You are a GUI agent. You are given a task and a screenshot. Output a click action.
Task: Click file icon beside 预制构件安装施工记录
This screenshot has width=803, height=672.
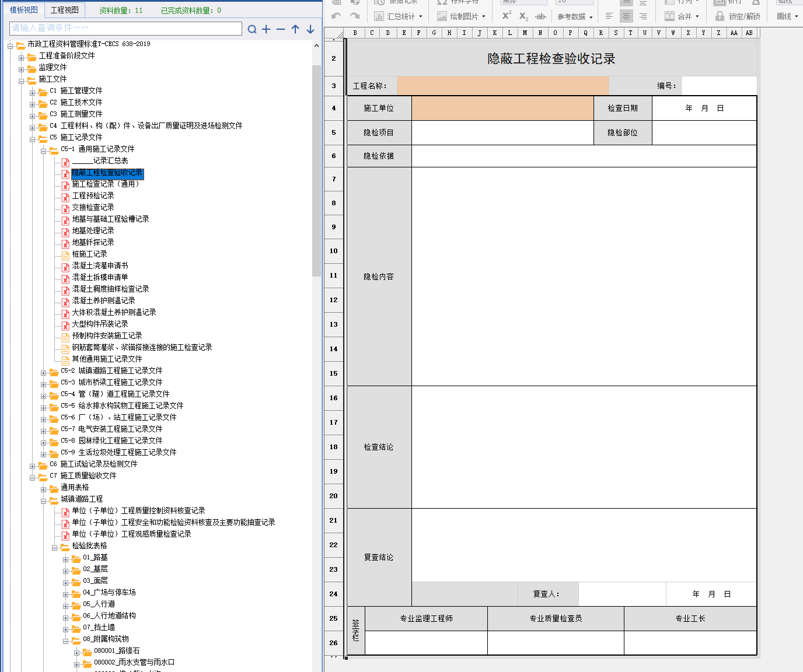pos(65,337)
